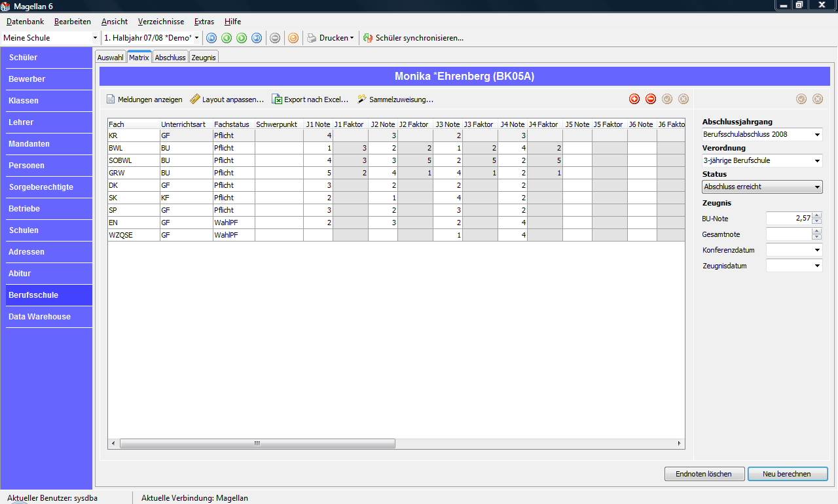The height and width of the screenshot is (504, 838).
Task: Click the Endnoten löschen button
Action: click(704, 474)
